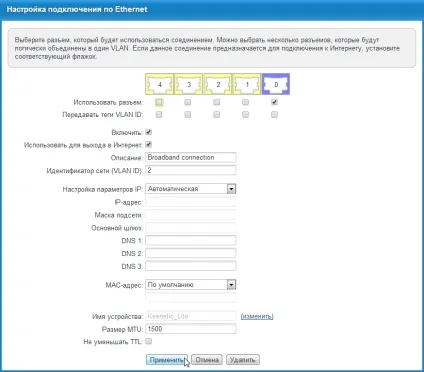Select port 1 connector icon
424x372 pixels.
(247, 84)
